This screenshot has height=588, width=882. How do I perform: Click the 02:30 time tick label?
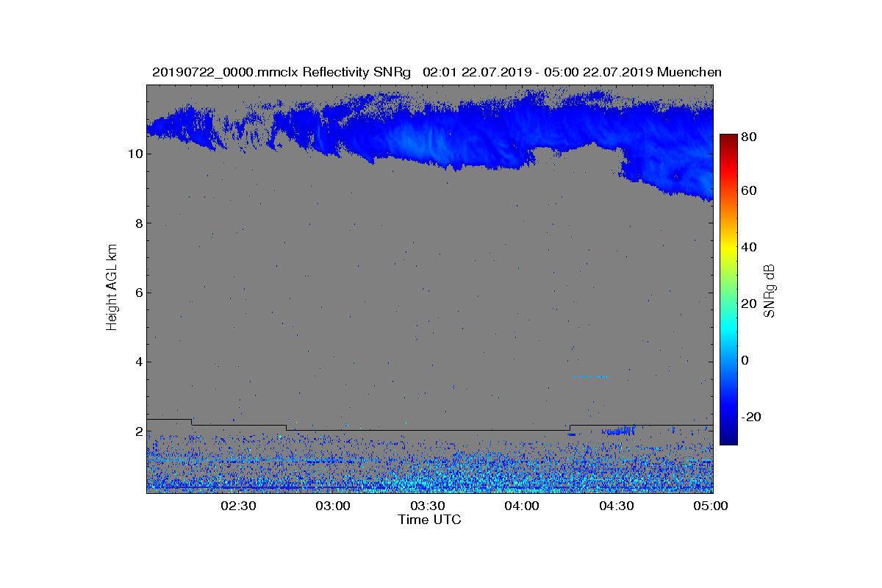pyautogui.click(x=238, y=506)
